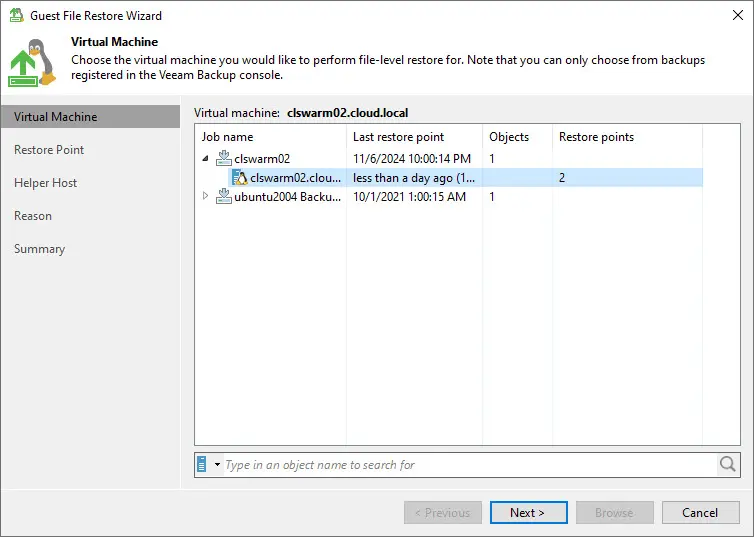Collapse the clswarm02 job node
754x537 pixels.
[206, 158]
